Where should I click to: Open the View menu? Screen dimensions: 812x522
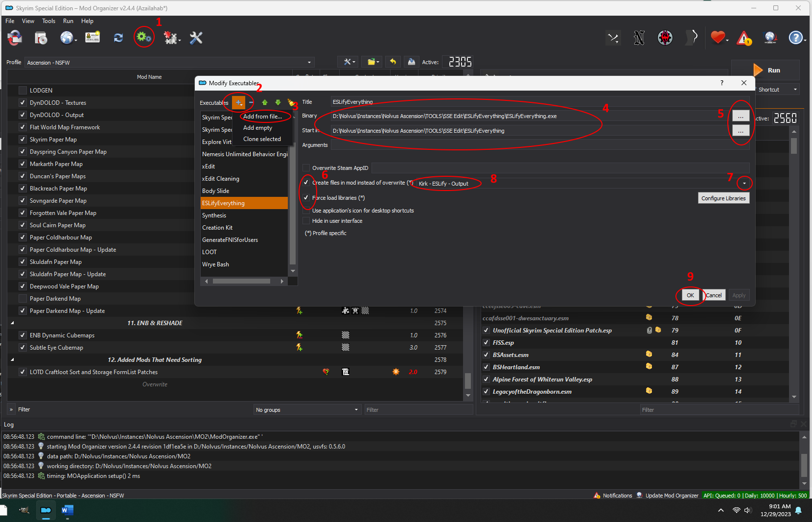[28, 21]
